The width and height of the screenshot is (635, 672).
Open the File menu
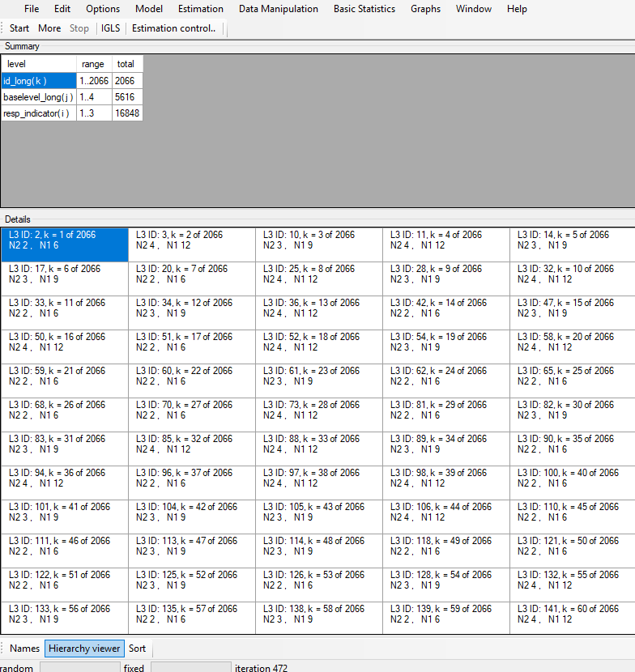coord(32,9)
